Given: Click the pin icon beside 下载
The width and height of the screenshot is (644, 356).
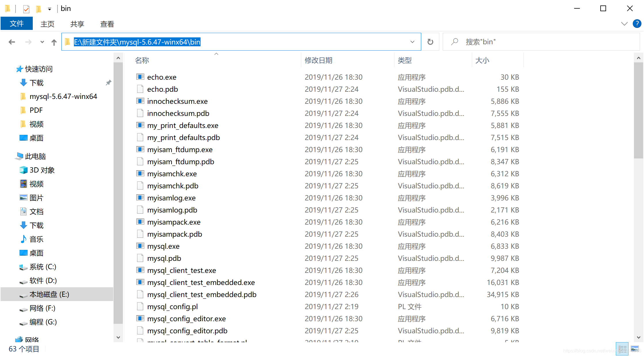Looking at the screenshot, I should (x=108, y=83).
